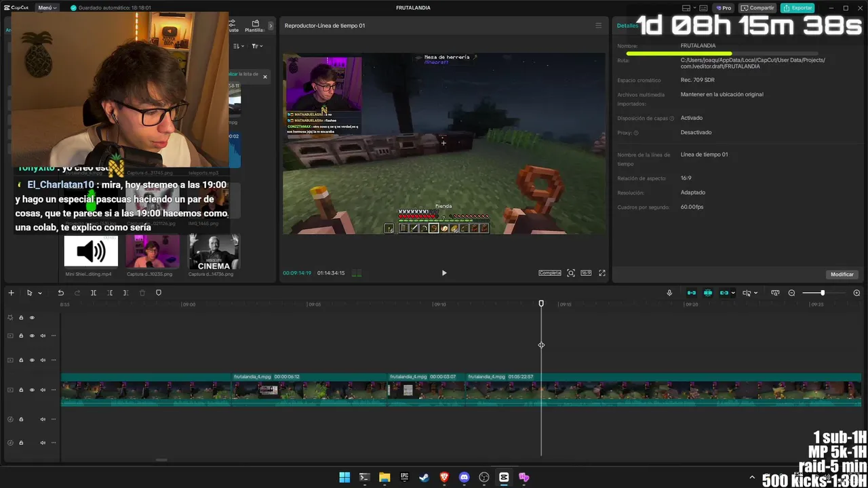Click the info icon beside Proxy
This screenshot has width=868, height=488.
coord(636,133)
